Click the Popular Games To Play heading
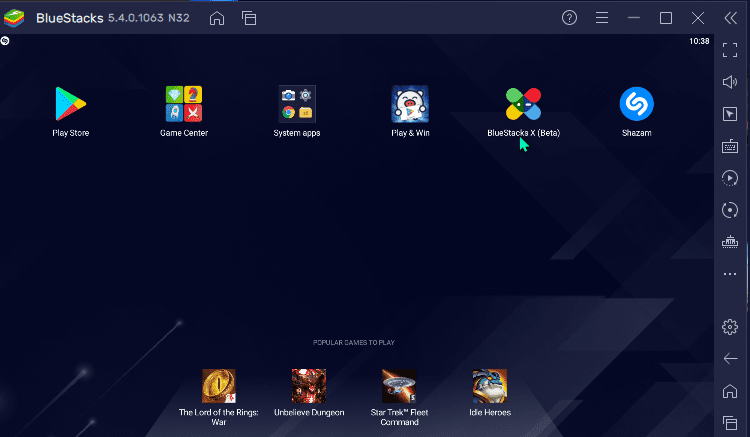Viewport: 750px width, 437px height. (x=353, y=342)
